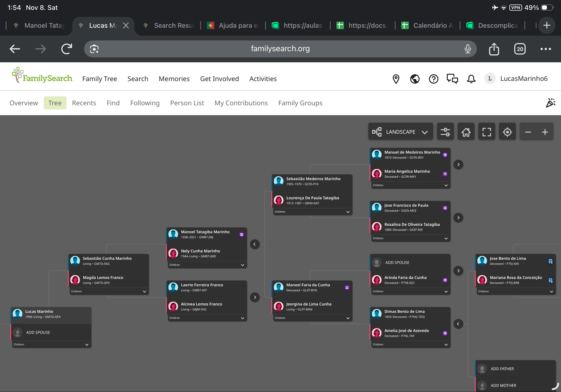
Task: Open the LANDSCAPE view dropdown
Action: 401,132
